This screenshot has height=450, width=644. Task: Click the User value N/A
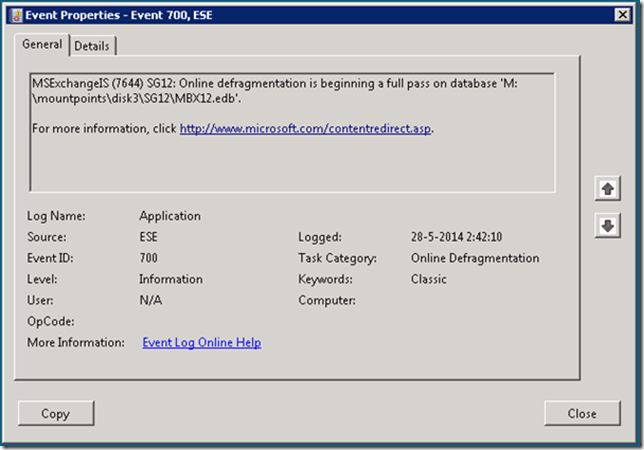pyautogui.click(x=149, y=300)
